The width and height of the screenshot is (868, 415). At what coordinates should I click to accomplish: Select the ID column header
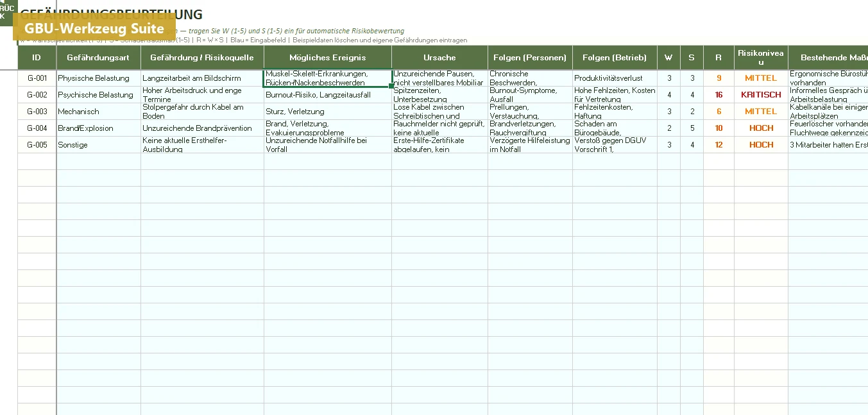point(37,58)
